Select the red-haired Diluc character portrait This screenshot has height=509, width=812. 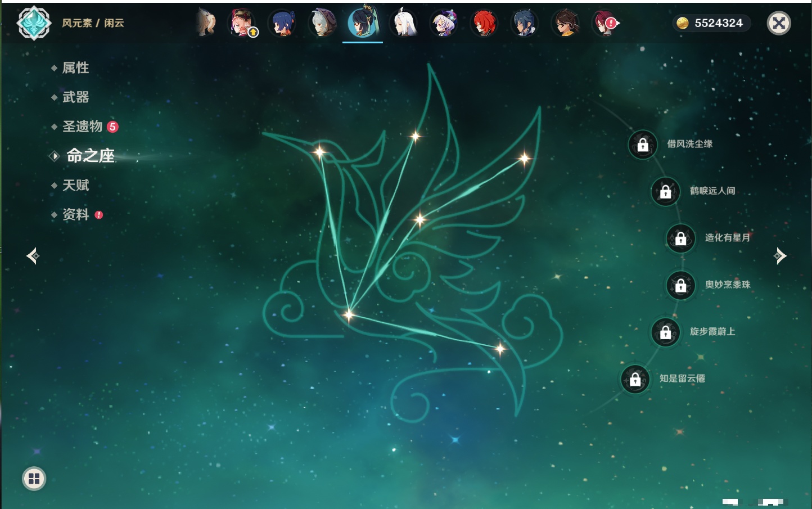tap(484, 24)
